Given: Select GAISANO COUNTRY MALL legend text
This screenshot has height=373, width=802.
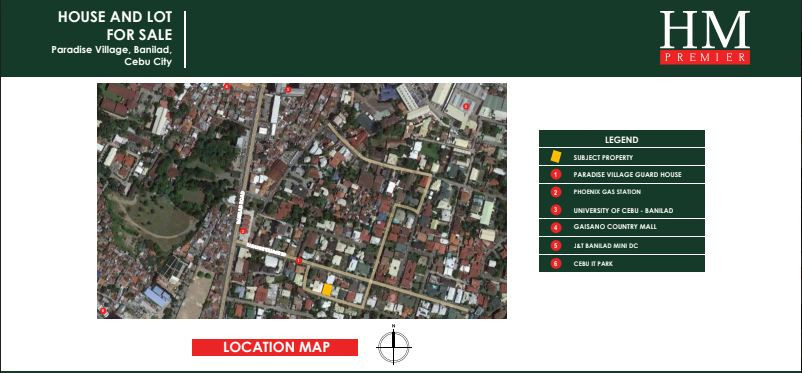Looking at the screenshot, I should [x=615, y=226].
